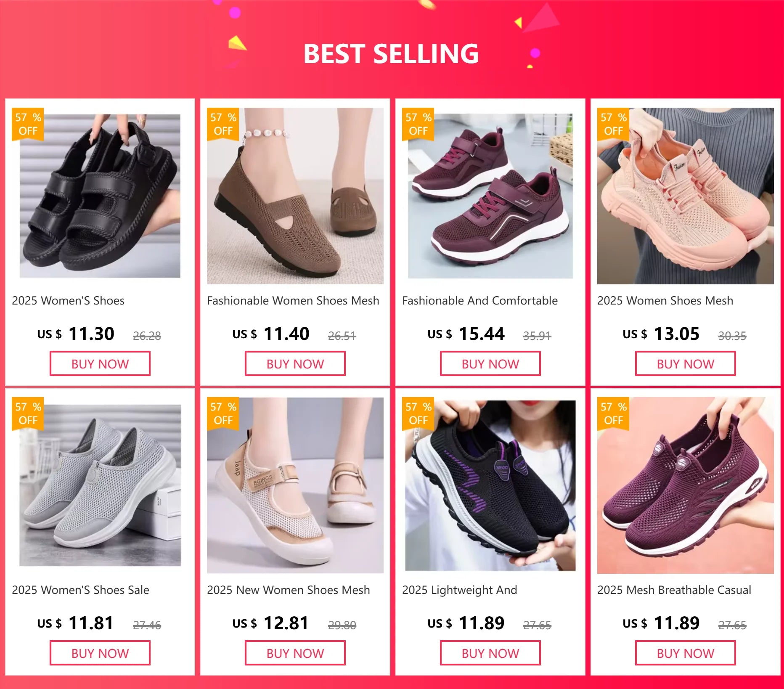Viewport: 784px width, 689px height.
Task: Click BUY NOW for the $11.40 brown mesh shoes
Action: point(295,364)
